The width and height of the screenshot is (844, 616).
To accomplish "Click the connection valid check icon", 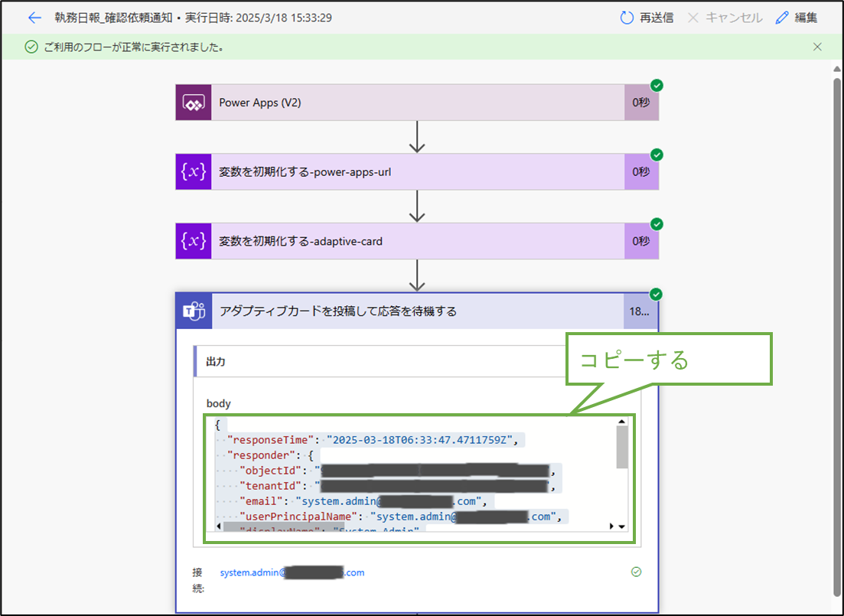I will [x=636, y=572].
